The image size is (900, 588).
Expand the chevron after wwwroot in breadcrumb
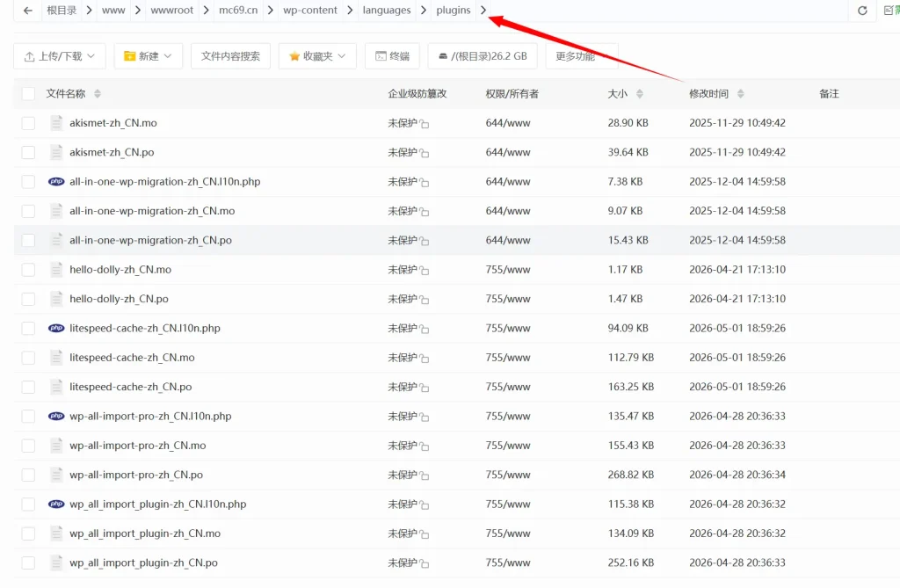(206, 11)
